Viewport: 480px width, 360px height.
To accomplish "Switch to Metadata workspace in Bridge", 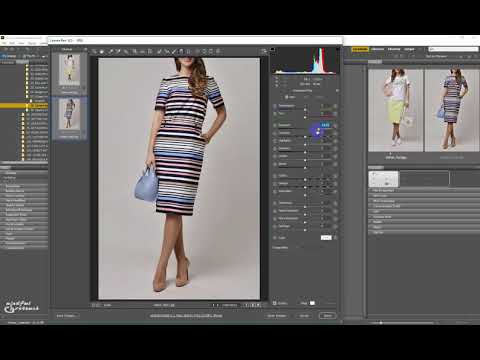I will click(394, 49).
